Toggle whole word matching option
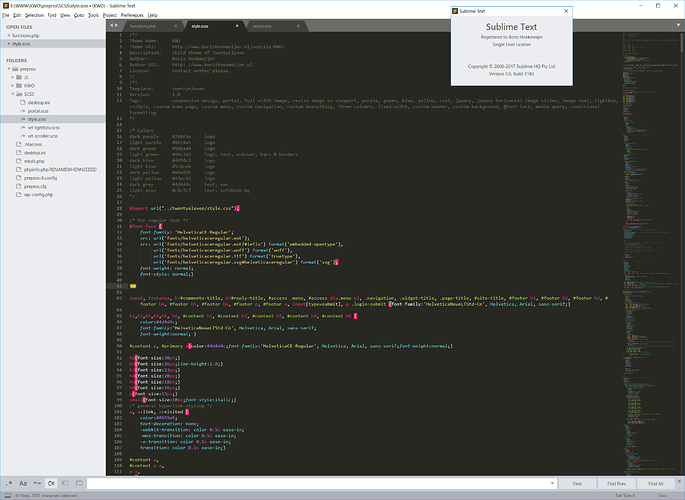Image resolution: width=685 pixels, height=500 pixels. [x=37, y=483]
